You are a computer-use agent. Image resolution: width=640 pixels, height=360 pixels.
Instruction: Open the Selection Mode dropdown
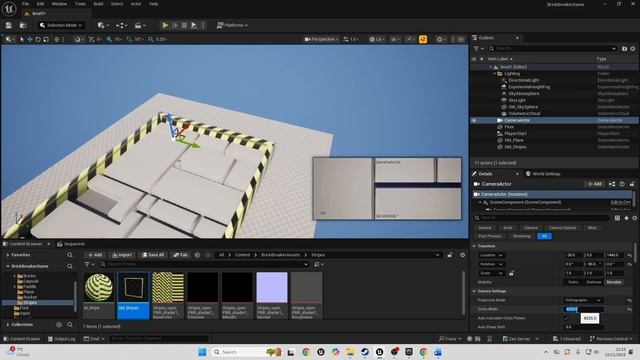[61, 25]
